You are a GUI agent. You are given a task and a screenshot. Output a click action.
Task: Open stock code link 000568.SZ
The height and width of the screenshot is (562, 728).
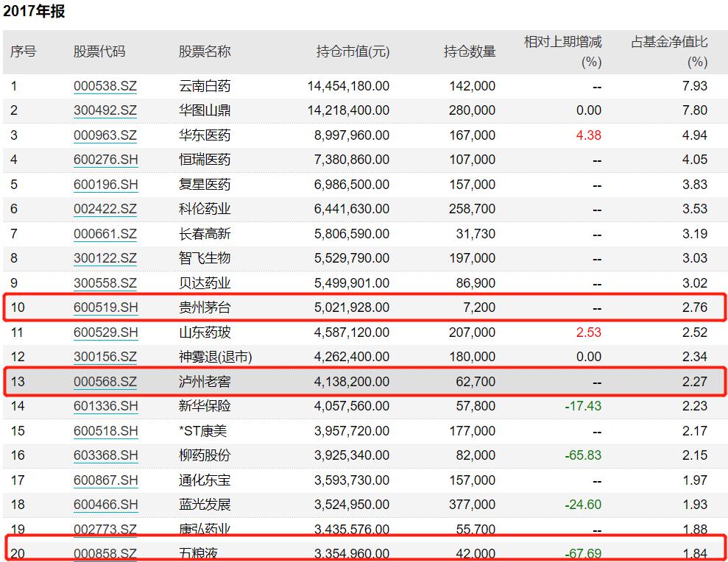click(x=105, y=382)
